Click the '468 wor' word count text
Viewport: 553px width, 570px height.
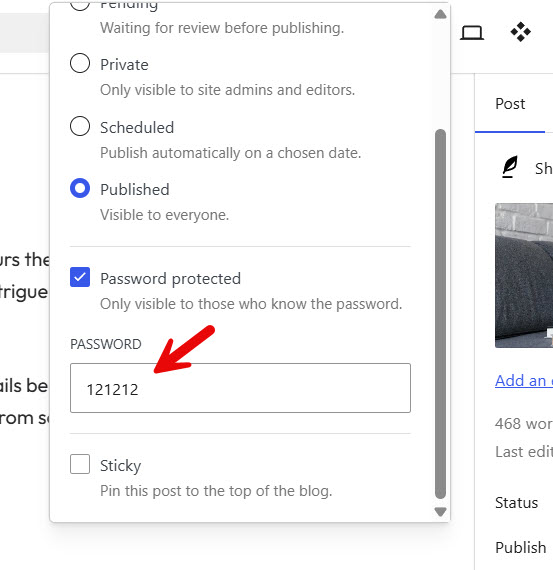pos(524,424)
